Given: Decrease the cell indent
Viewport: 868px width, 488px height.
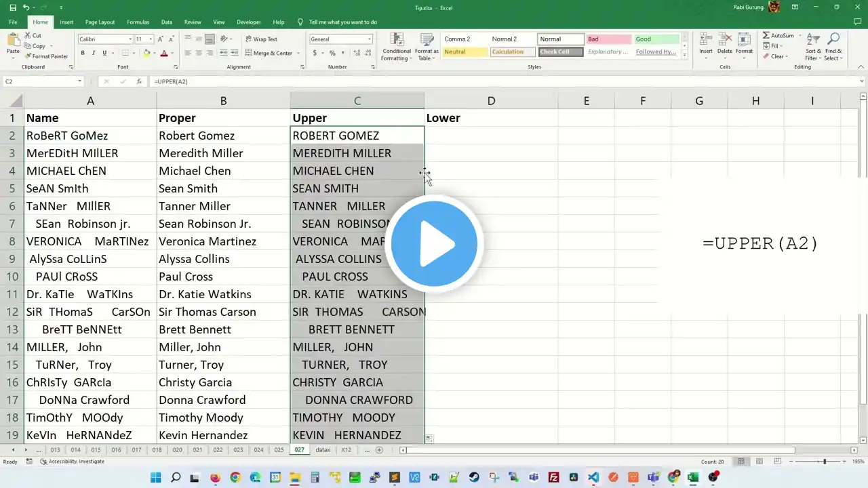Looking at the screenshot, I should (223, 53).
